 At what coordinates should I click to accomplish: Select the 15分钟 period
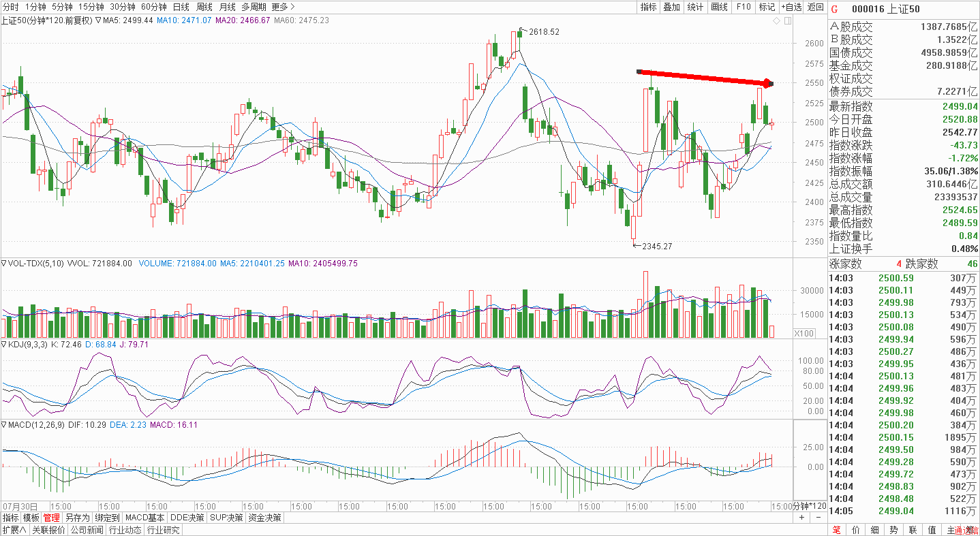pos(91,7)
